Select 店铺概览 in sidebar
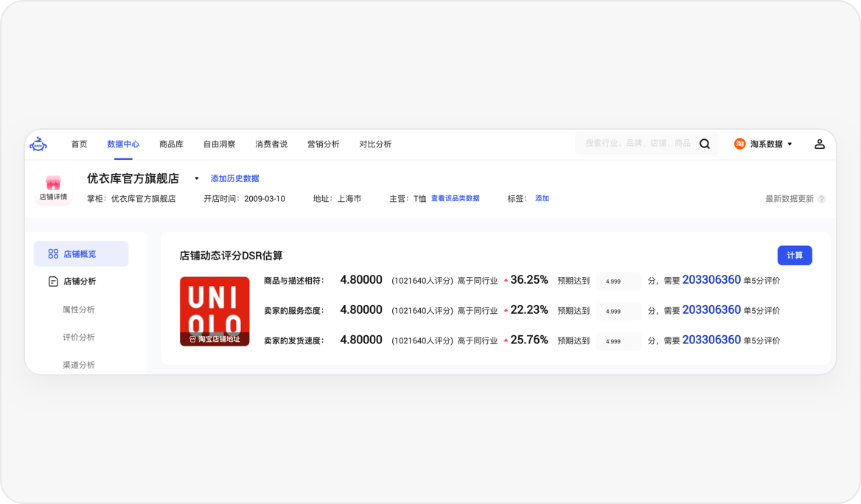 (81, 253)
